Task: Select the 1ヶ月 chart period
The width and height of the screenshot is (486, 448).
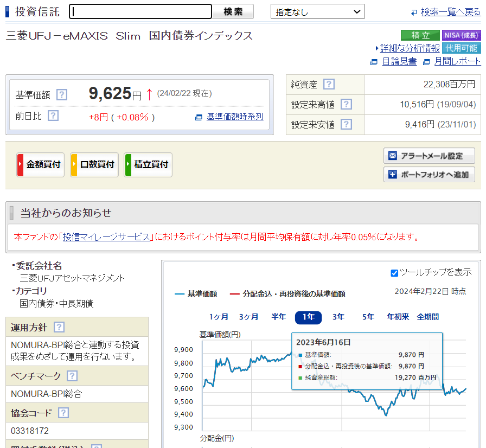Action: click(x=219, y=317)
